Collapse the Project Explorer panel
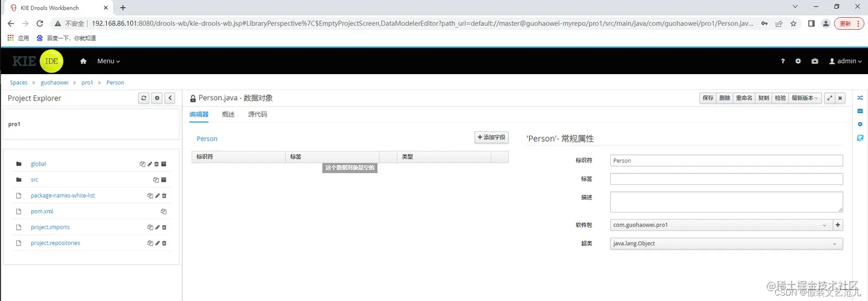868x301 pixels. click(170, 98)
